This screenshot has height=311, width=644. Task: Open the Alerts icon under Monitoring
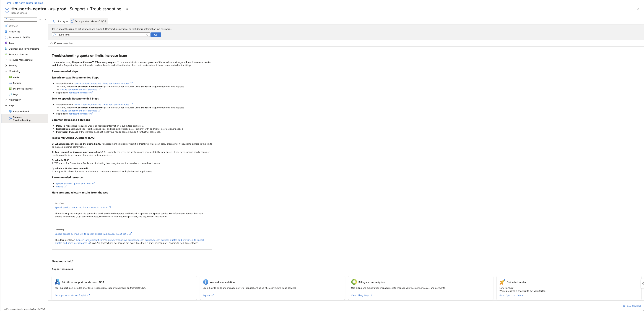point(10,77)
